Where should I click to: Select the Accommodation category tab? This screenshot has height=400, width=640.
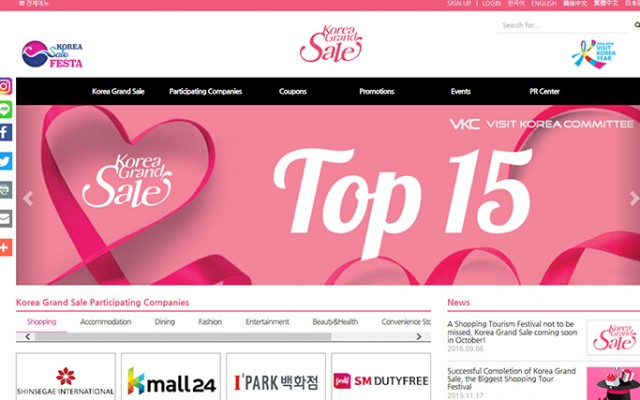[x=106, y=322]
